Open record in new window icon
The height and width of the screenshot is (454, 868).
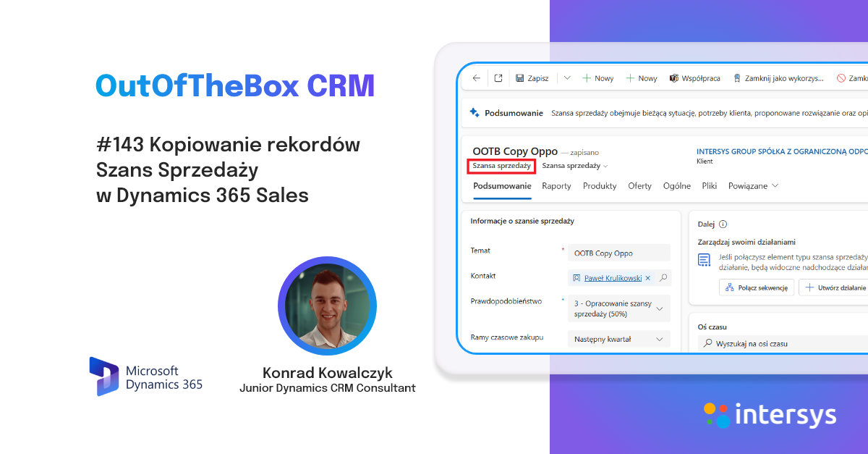(498, 78)
